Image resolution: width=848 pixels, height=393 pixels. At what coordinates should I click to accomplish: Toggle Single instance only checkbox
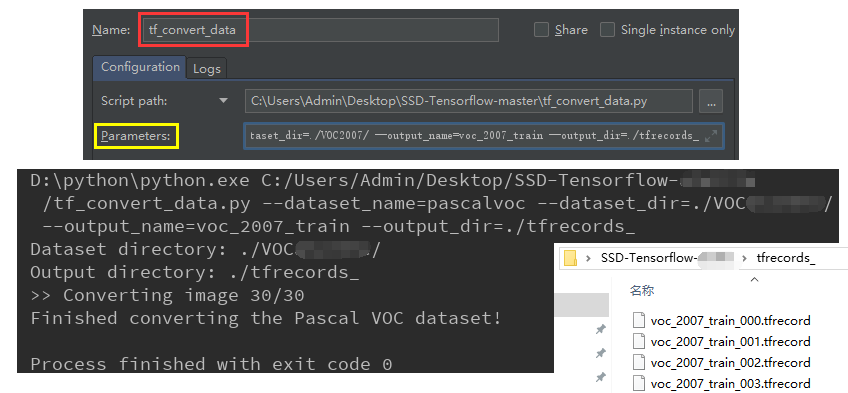tap(607, 30)
